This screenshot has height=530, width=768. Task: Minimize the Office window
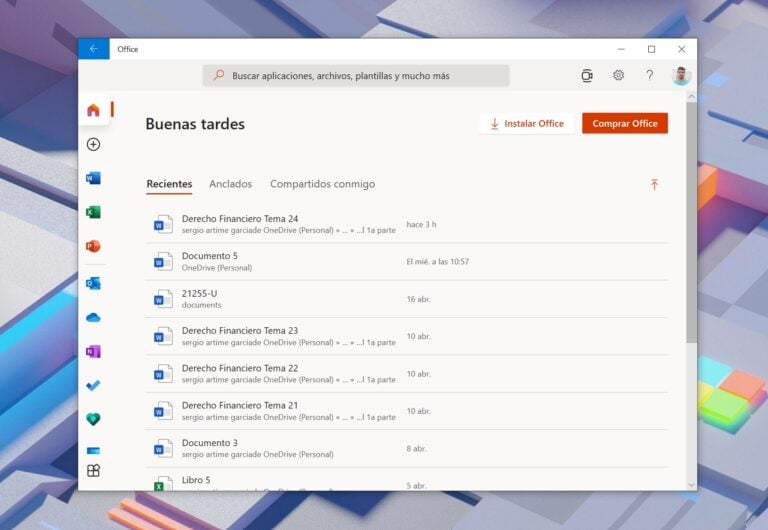pos(621,49)
